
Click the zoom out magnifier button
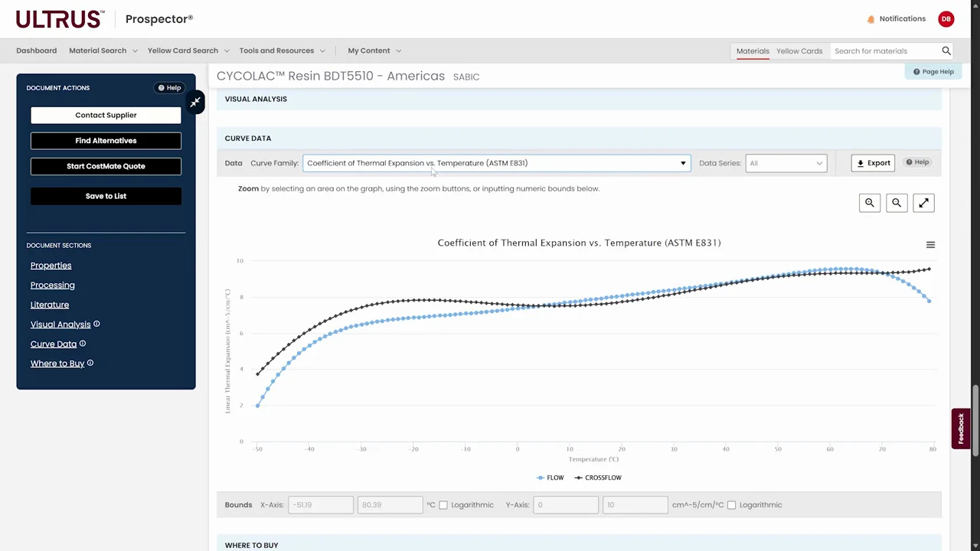[x=897, y=203]
